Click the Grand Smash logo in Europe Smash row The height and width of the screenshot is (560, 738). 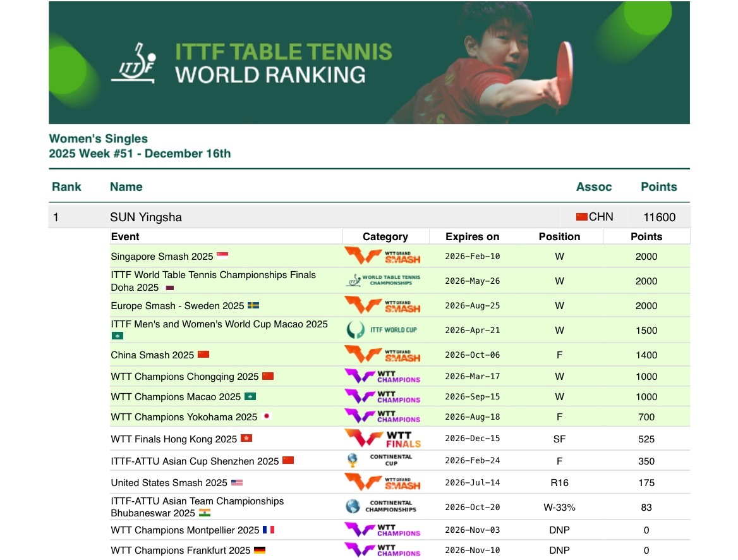382,305
